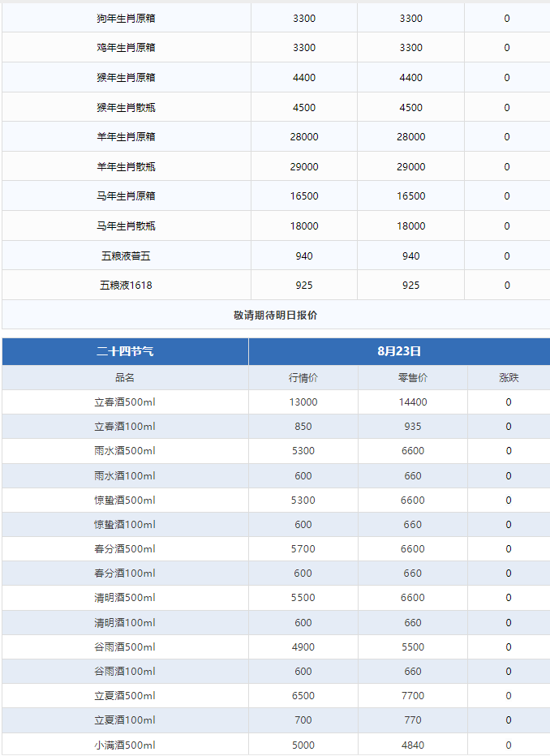Select the 马年生肖原箱 product name
This screenshot has width=550, height=756.
tap(126, 196)
